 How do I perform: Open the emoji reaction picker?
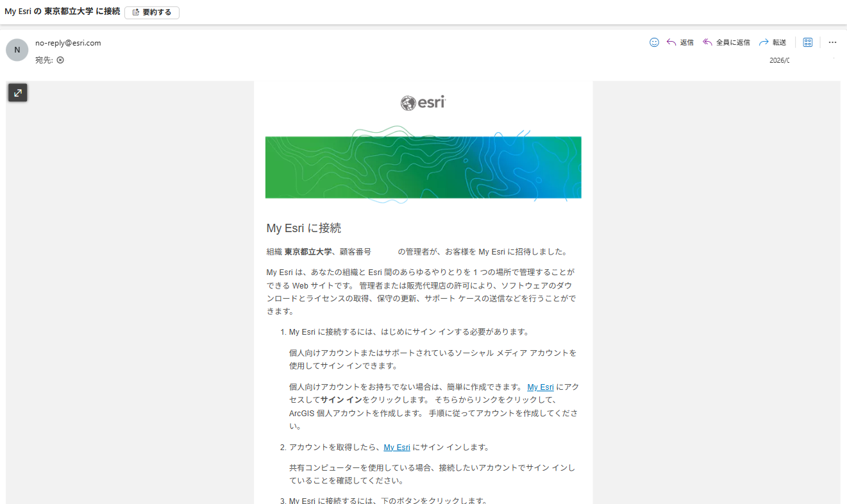tap(654, 42)
